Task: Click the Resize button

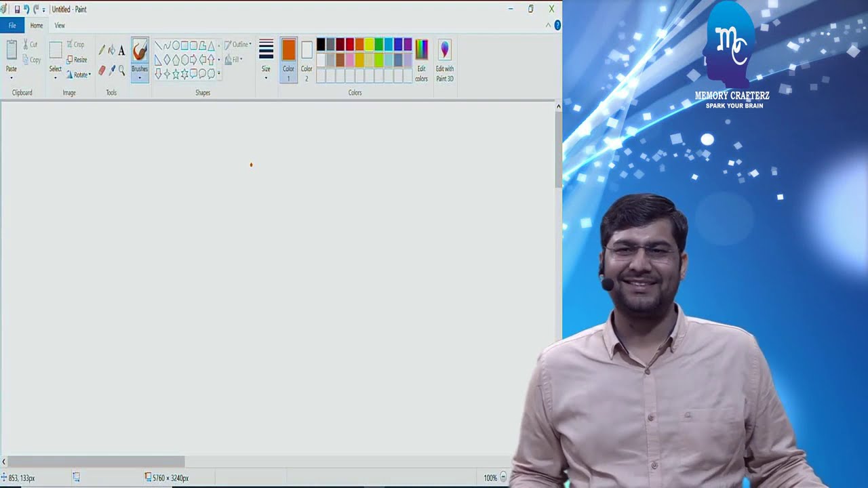Action: (x=76, y=60)
